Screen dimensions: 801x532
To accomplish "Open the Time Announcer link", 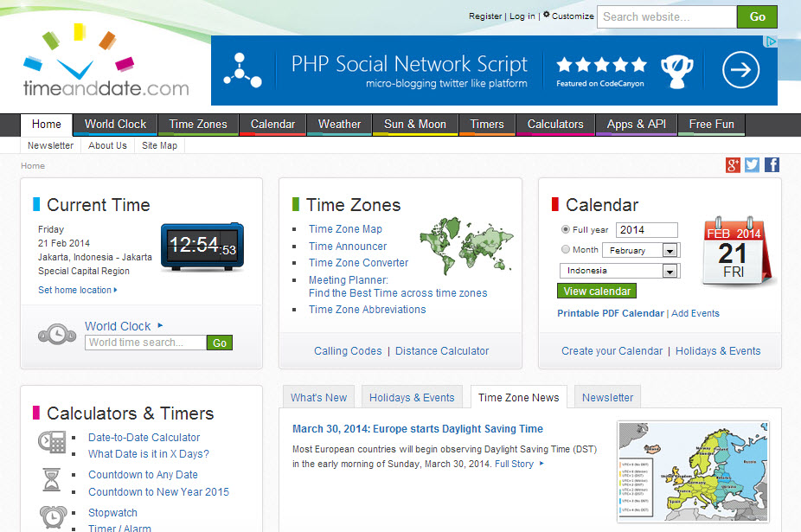I will tap(348, 247).
